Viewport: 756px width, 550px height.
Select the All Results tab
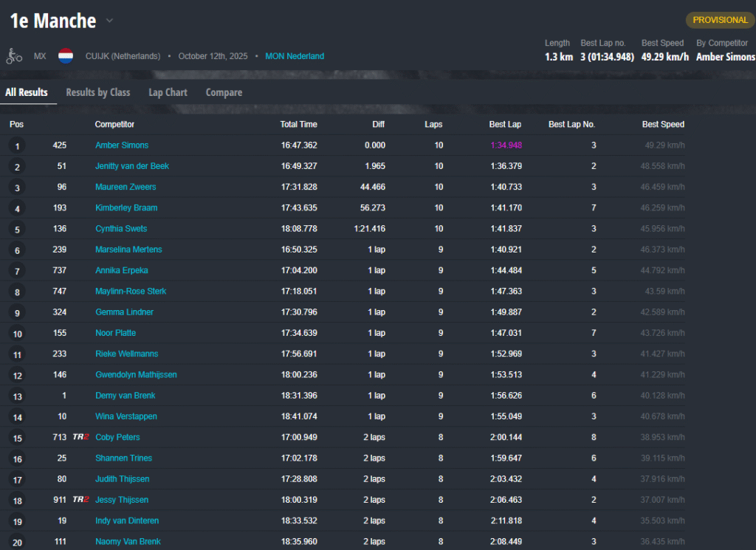27,92
